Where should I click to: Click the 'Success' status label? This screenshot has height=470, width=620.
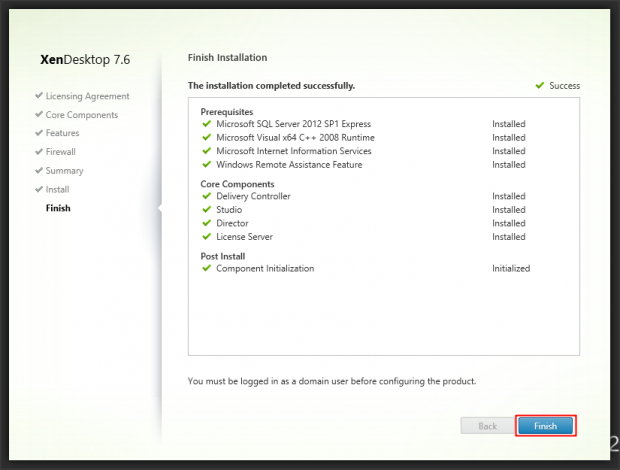pyautogui.click(x=564, y=85)
